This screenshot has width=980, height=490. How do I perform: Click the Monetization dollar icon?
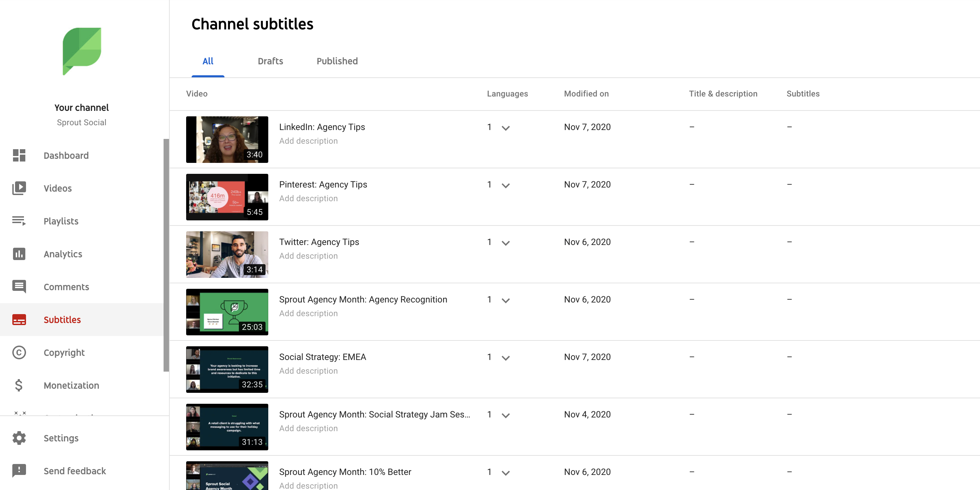coord(19,385)
